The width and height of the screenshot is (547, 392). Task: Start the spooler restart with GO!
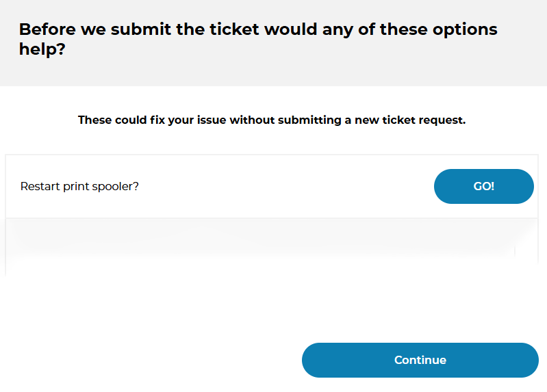click(x=483, y=186)
